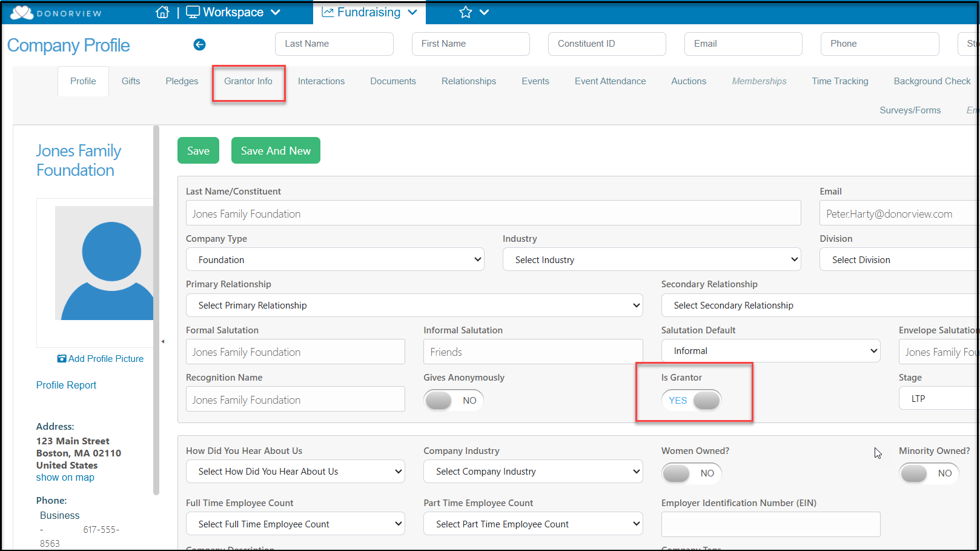Screen dimensions: 980x551
Task: Click the home icon in top bar
Action: (x=162, y=12)
